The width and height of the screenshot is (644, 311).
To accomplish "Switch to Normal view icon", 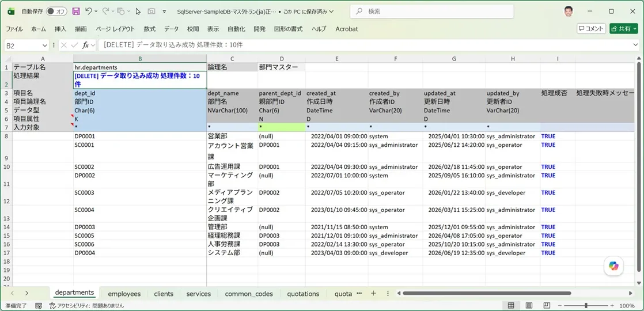I will click(511, 306).
